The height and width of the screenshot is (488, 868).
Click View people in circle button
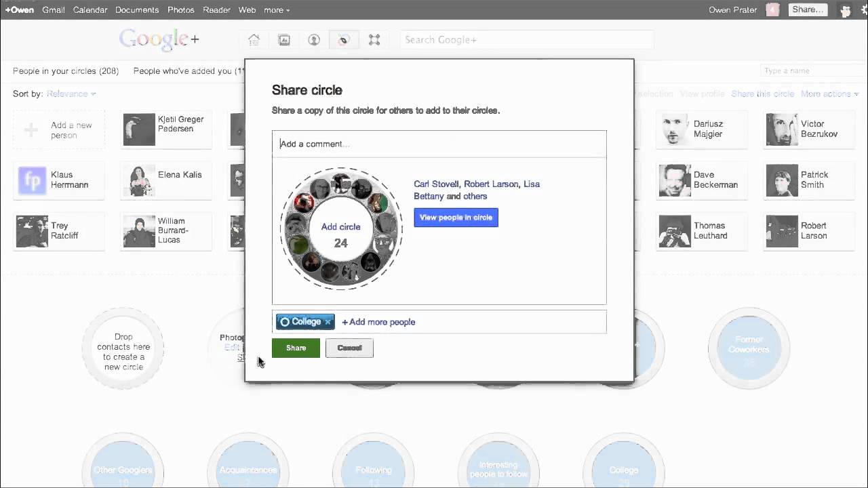456,218
